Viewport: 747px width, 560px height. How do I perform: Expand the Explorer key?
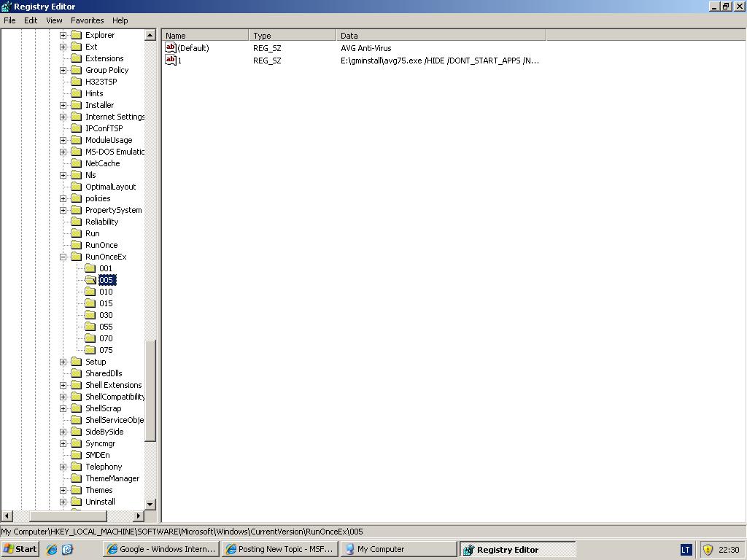(63, 35)
